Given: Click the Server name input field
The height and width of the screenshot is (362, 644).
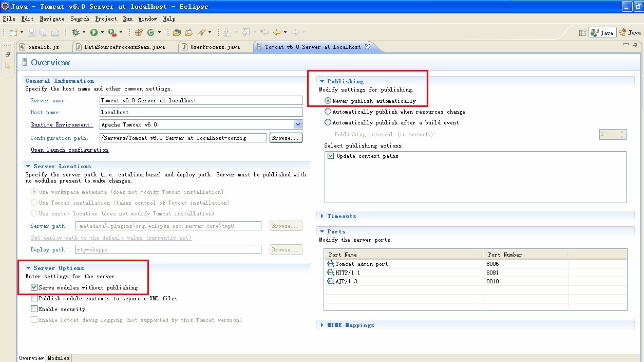Looking at the screenshot, I should [201, 100].
